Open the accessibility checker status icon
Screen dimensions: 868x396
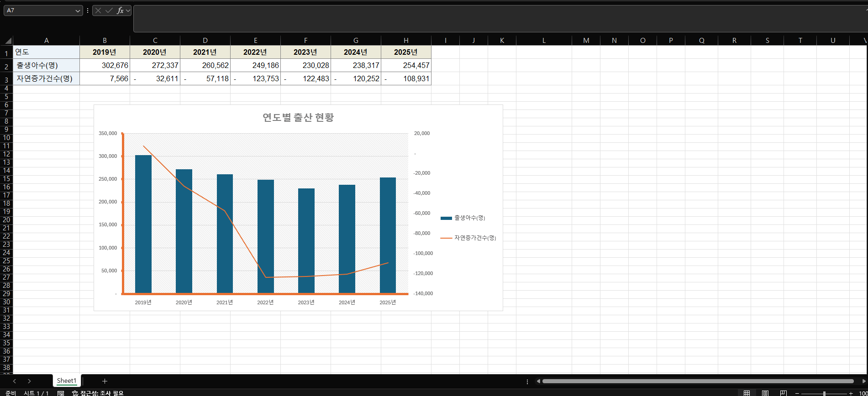pyautogui.click(x=75, y=393)
